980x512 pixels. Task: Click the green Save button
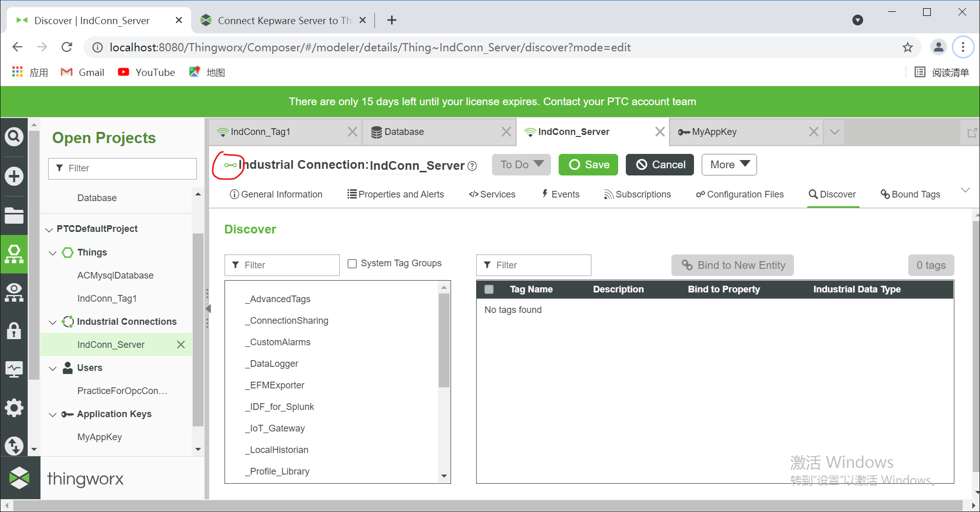(588, 165)
